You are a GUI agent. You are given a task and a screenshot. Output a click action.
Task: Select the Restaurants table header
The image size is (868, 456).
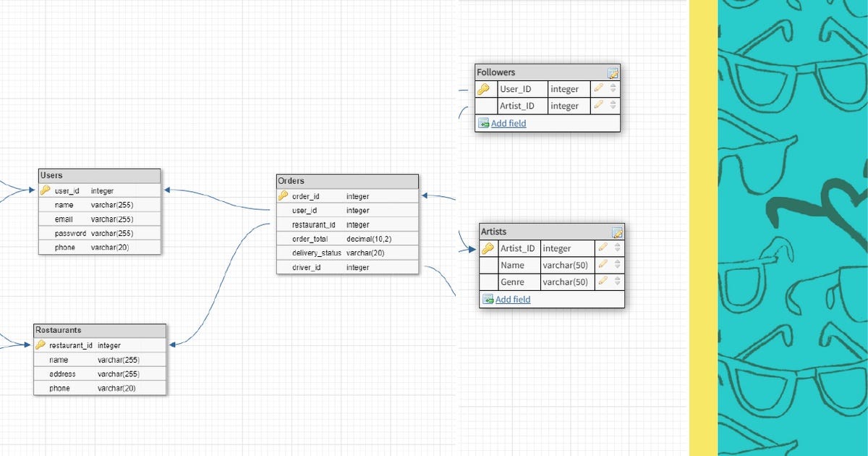pos(100,331)
